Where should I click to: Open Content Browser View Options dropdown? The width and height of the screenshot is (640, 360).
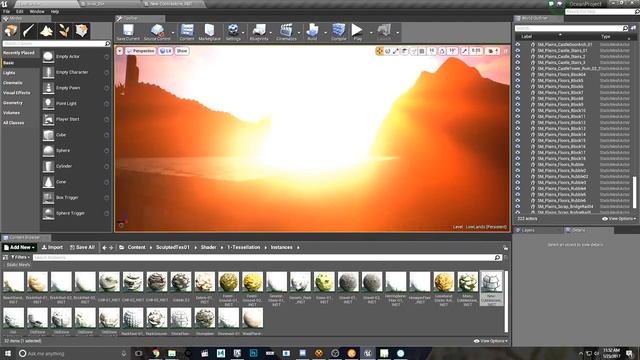coord(491,341)
